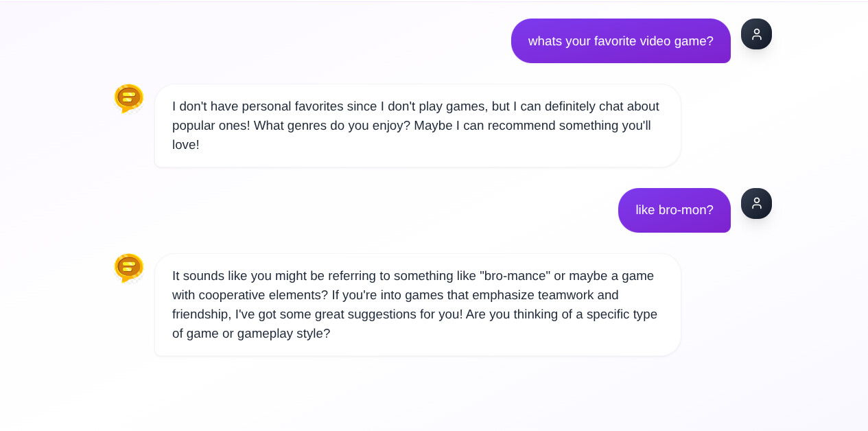The height and width of the screenshot is (431, 868).
Task: Click the bot avatar beside the "bro-mance" reply
Action: (129, 268)
